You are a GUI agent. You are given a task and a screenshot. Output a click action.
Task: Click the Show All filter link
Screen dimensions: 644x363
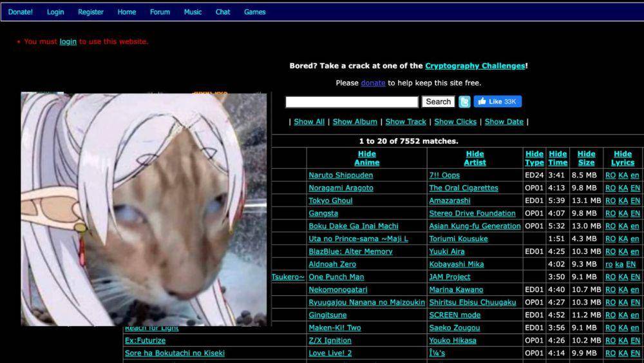pos(309,122)
